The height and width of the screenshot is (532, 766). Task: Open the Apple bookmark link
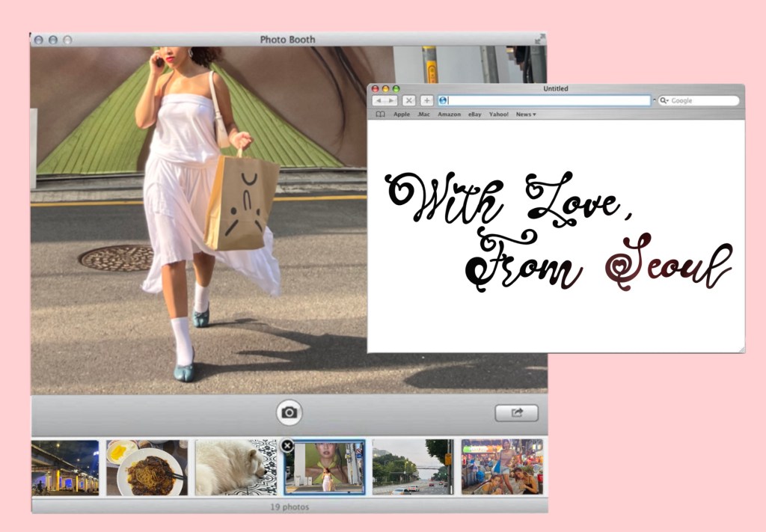point(402,114)
